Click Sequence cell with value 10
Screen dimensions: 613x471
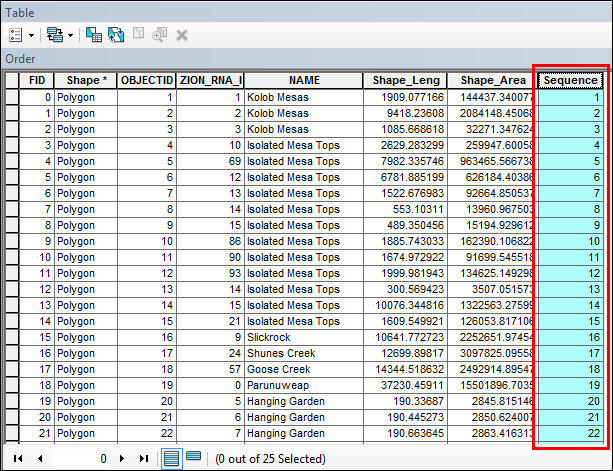570,241
